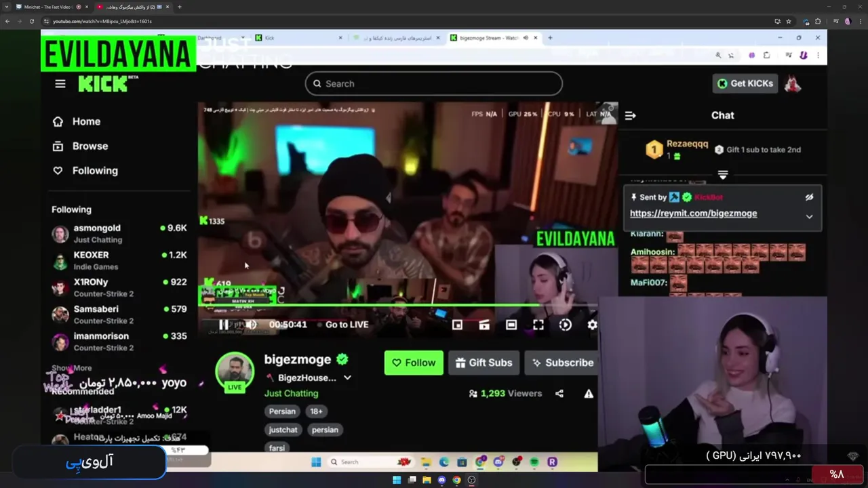868x488 pixels.
Task: Toggle theater mode in player
Action: coord(511,325)
